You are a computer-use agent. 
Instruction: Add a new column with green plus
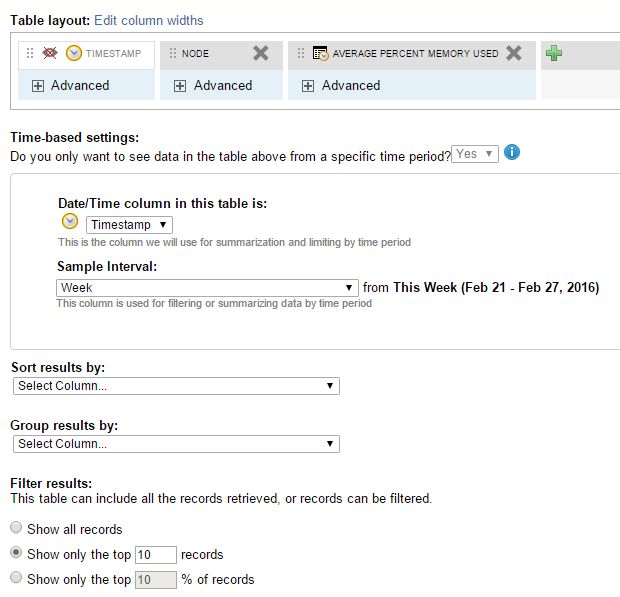[553, 53]
